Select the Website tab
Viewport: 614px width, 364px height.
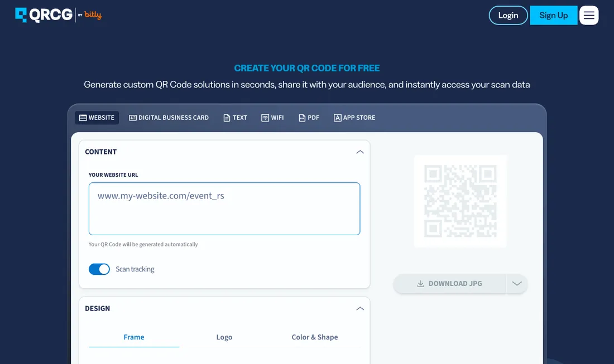coord(97,118)
